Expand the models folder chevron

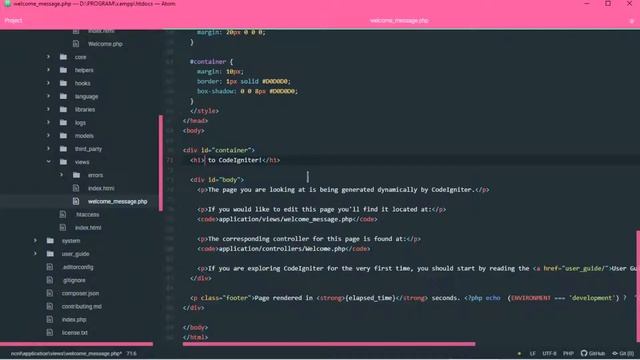(x=48, y=136)
